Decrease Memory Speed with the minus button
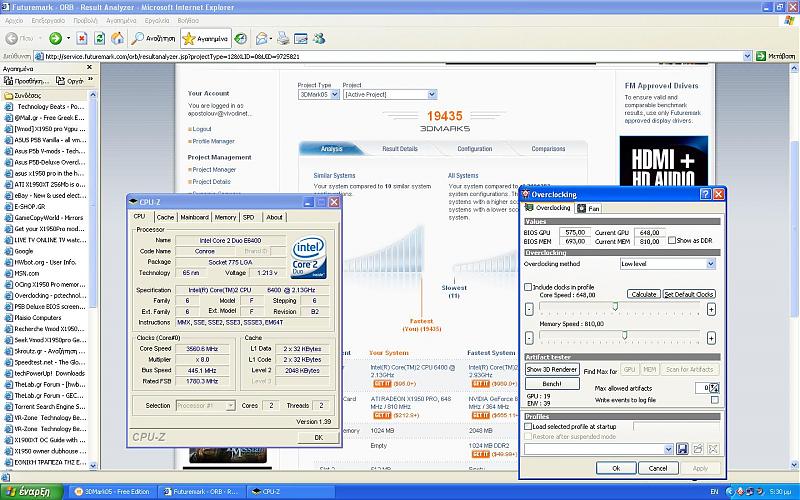The height and width of the screenshot is (500, 800). click(x=529, y=338)
